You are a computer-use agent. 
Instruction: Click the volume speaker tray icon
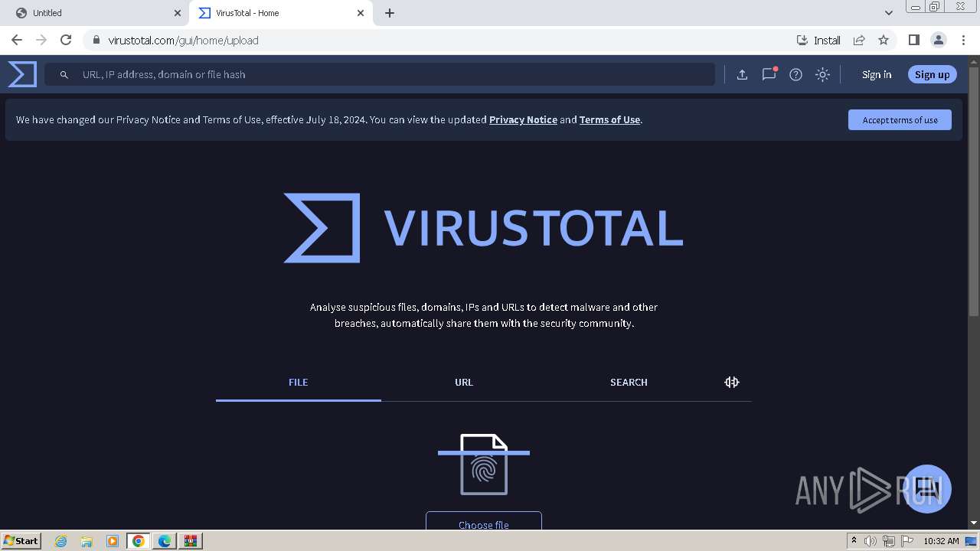click(x=871, y=541)
